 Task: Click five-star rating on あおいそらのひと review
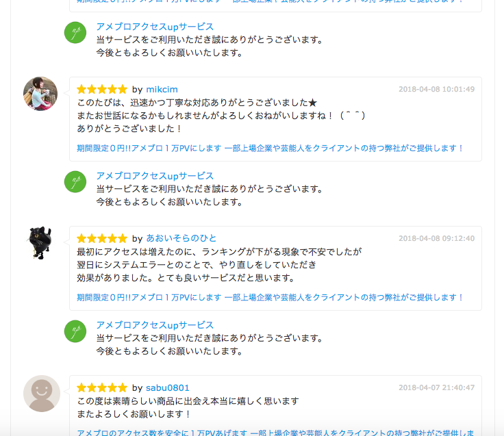[x=102, y=238]
